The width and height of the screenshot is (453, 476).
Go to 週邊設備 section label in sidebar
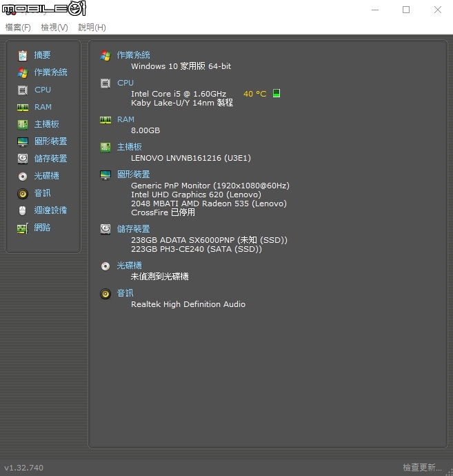tap(50, 210)
